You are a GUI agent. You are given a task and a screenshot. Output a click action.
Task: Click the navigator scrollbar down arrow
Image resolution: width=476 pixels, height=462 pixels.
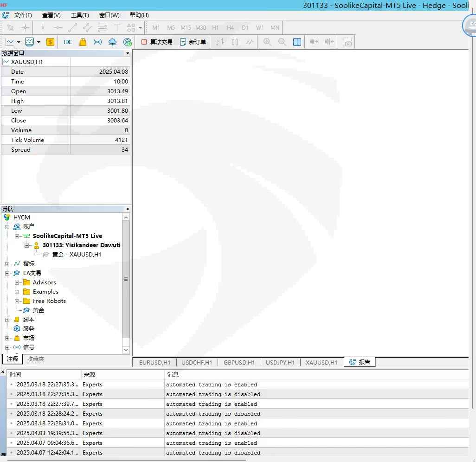click(126, 350)
